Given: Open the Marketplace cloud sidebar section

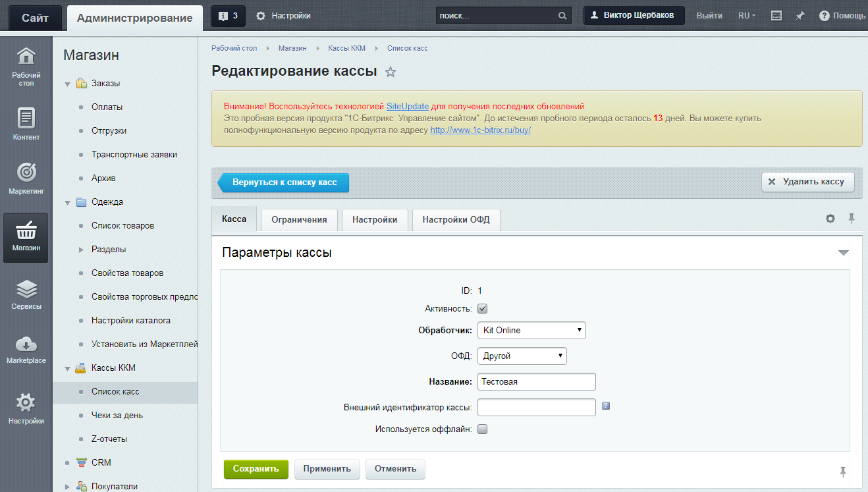Looking at the screenshot, I should pyautogui.click(x=26, y=350).
